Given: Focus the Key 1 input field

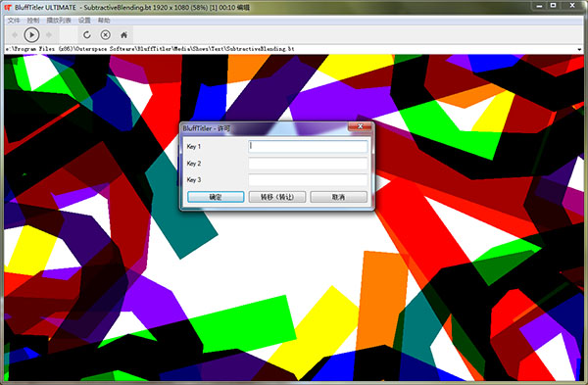Looking at the screenshot, I should point(308,146).
